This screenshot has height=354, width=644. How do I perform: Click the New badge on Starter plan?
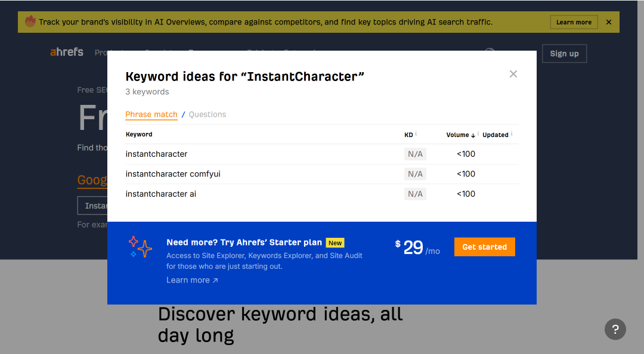[335, 243]
